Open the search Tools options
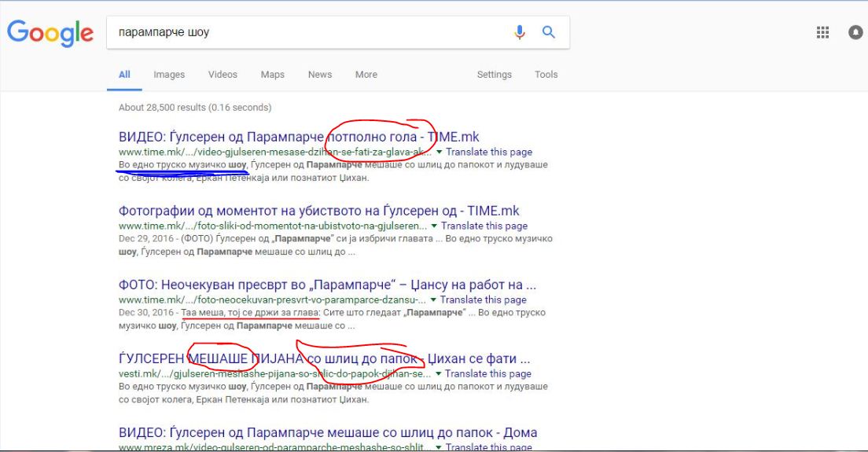 [x=546, y=75]
